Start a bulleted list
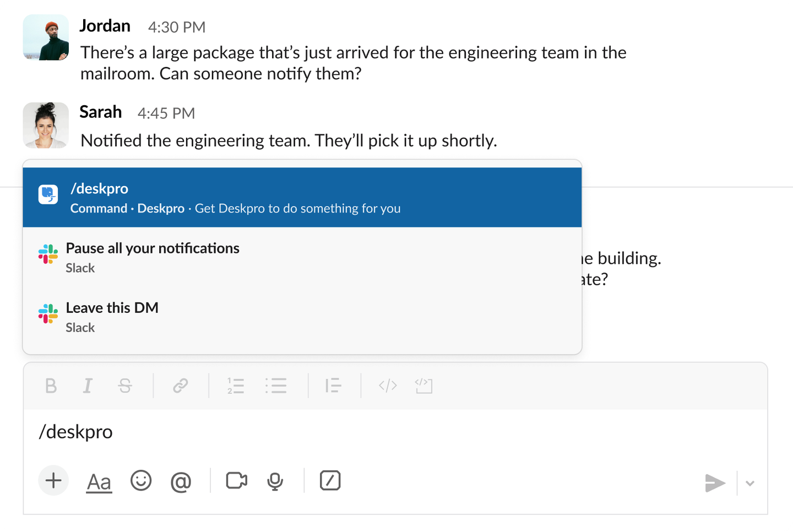Screen dimensions: 793x532 (276, 386)
